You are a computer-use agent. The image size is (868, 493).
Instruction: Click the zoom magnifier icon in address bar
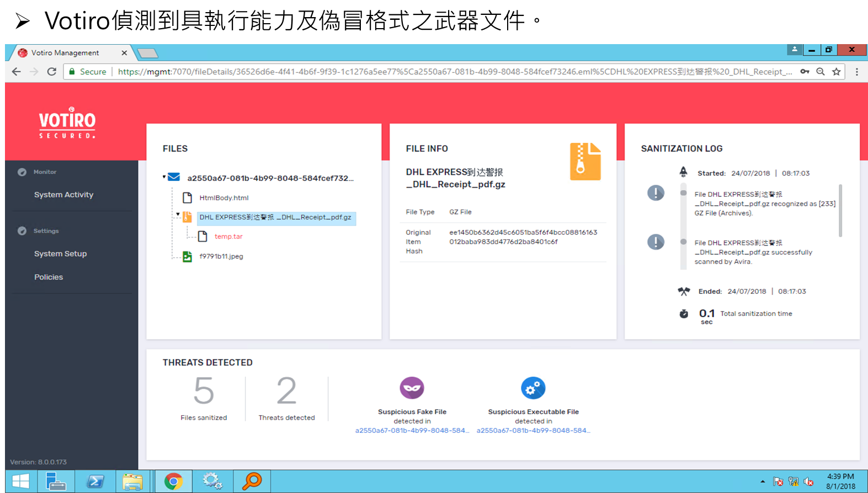point(821,72)
